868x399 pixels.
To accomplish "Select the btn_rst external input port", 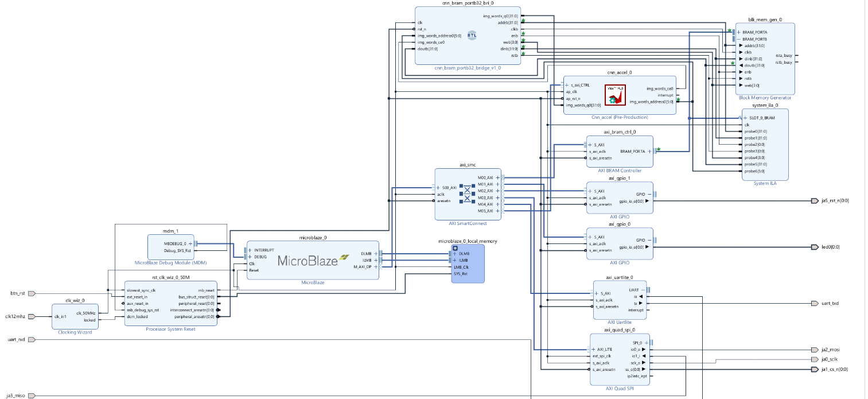I will 32,293.
